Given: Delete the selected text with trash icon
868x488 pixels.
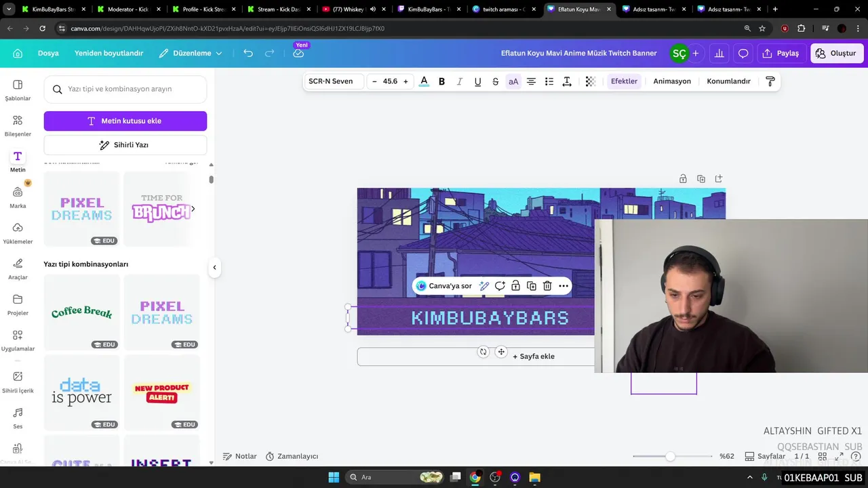Looking at the screenshot, I should pyautogui.click(x=547, y=286).
